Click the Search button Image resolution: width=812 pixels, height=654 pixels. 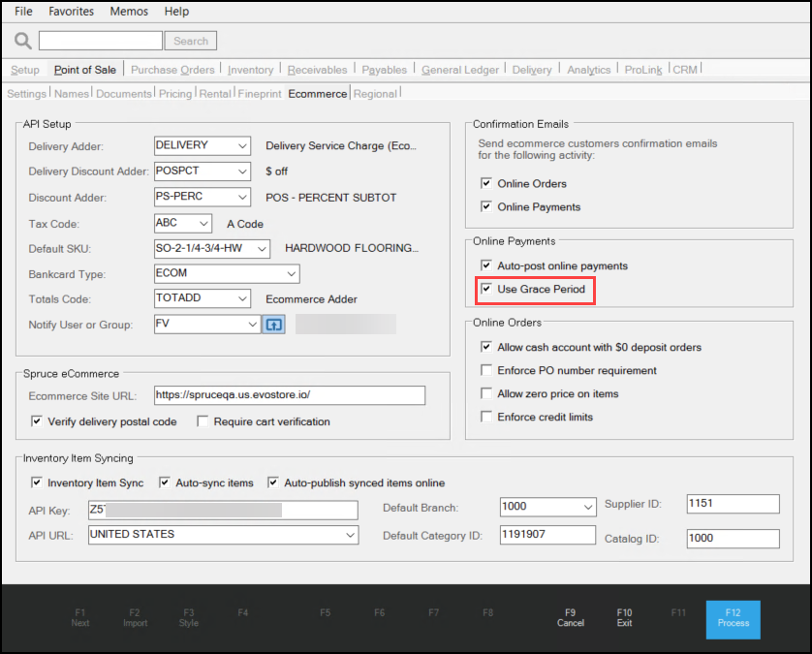[191, 41]
